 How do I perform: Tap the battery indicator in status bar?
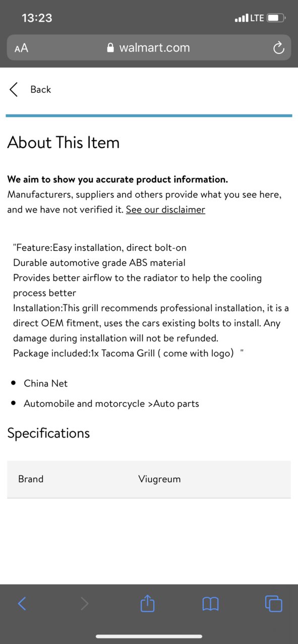(x=276, y=18)
